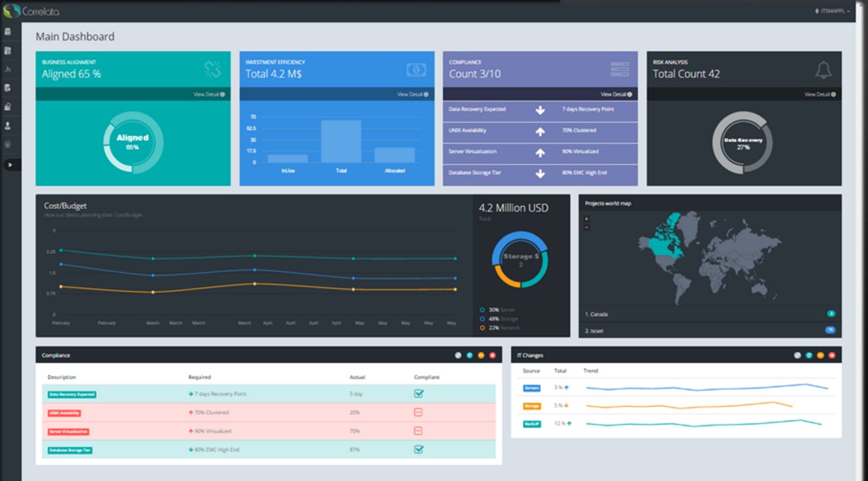Open View Detail on Risk Analysis card

click(x=820, y=94)
